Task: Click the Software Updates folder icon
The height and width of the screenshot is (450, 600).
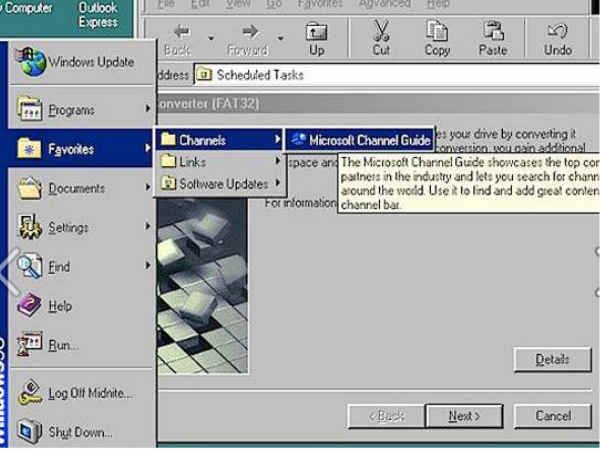Action: coord(168,183)
